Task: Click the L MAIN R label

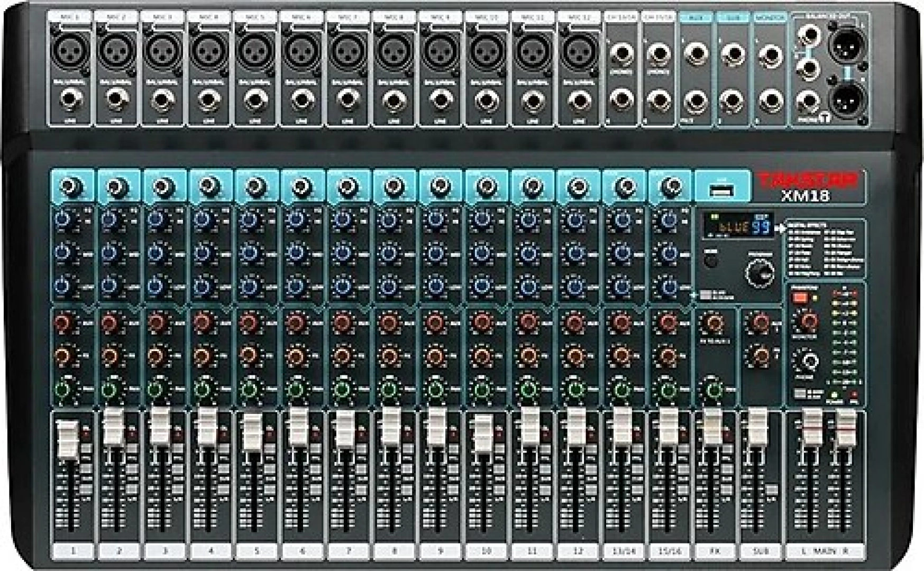Action: [825, 551]
